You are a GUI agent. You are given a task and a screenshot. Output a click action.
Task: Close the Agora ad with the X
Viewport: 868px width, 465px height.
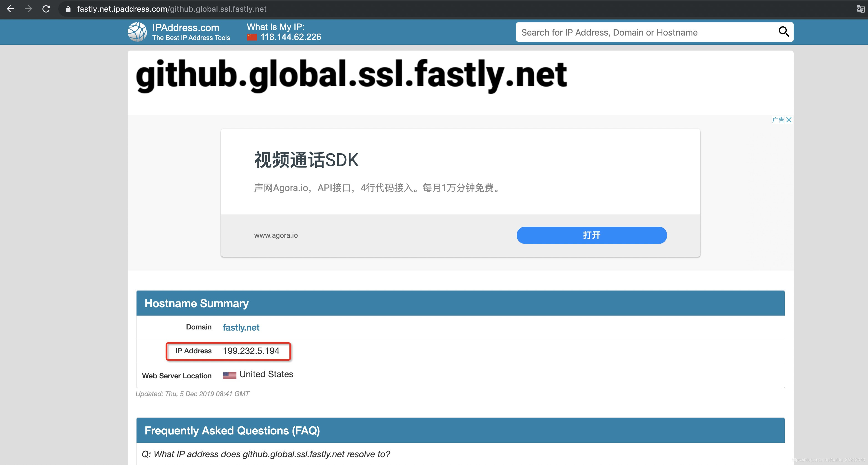[x=789, y=120]
